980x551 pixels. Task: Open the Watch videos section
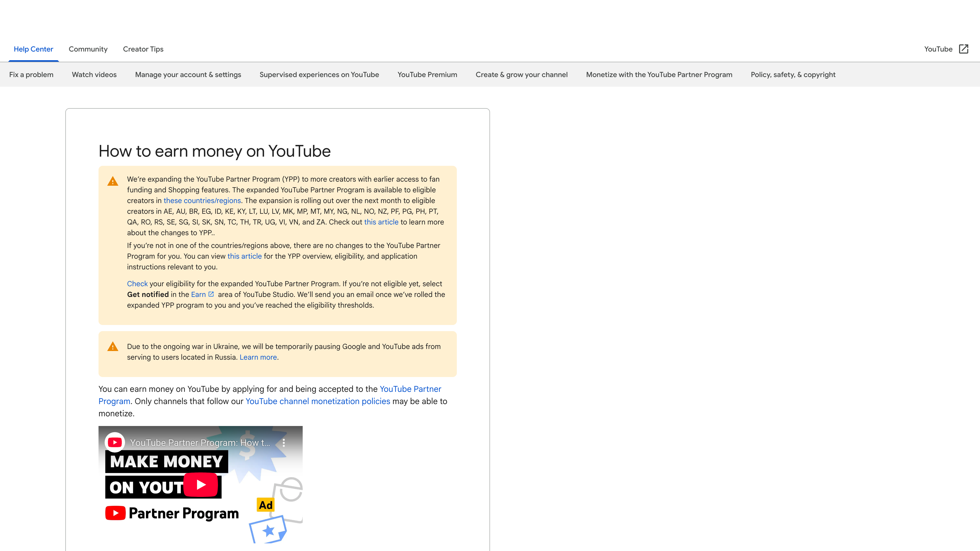coord(94,74)
